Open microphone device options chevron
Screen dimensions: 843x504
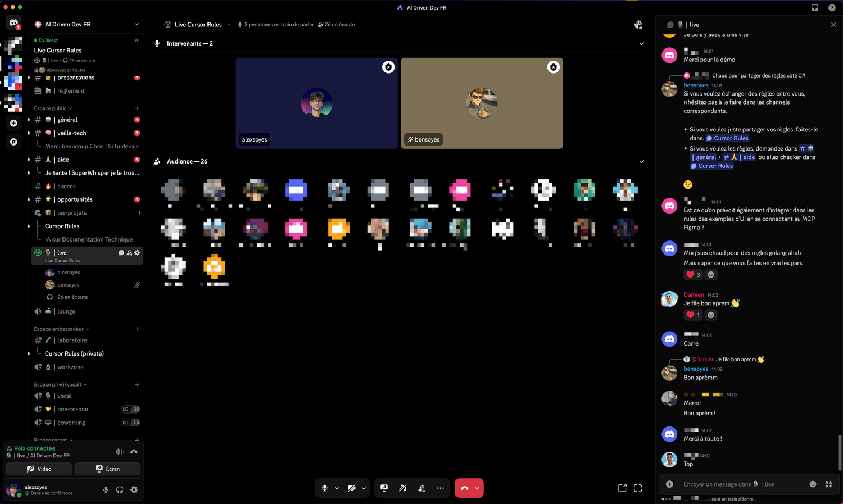click(337, 488)
